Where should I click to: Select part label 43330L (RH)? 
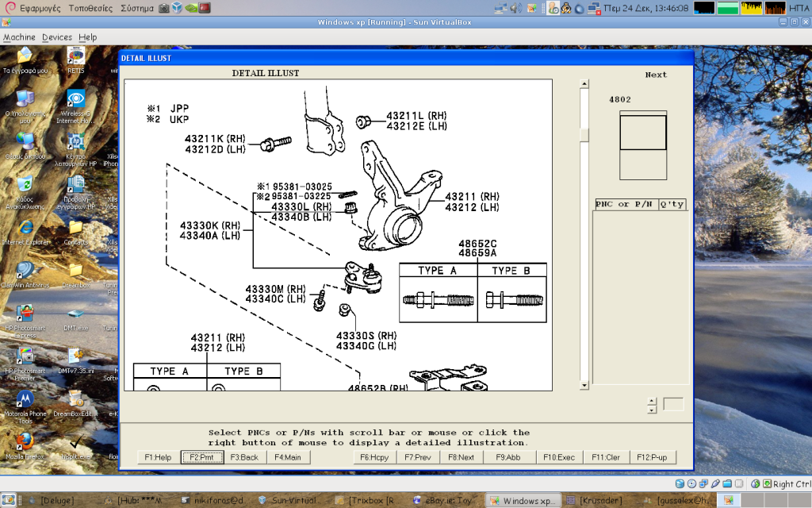301,207
